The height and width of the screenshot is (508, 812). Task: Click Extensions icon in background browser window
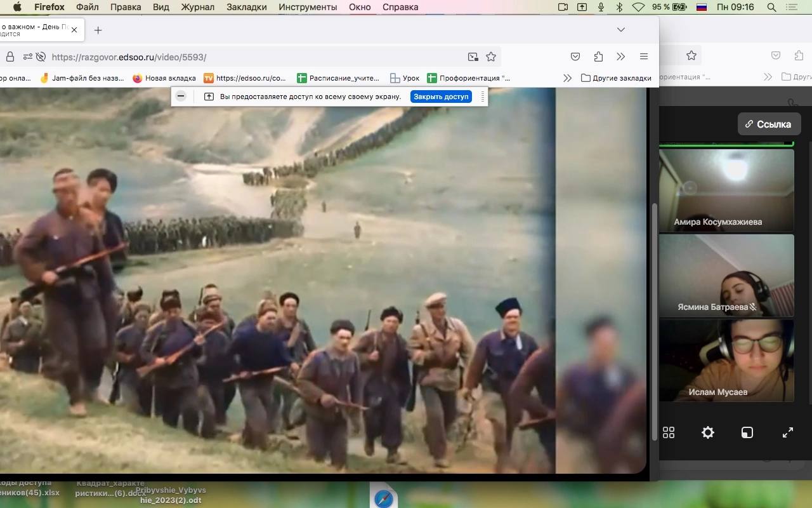(799, 56)
